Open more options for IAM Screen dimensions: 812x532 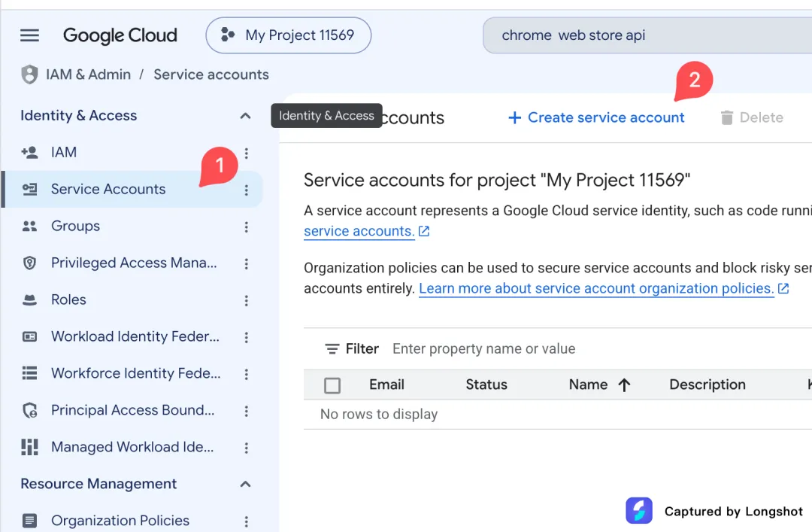pyautogui.click(x=247, y=153)
